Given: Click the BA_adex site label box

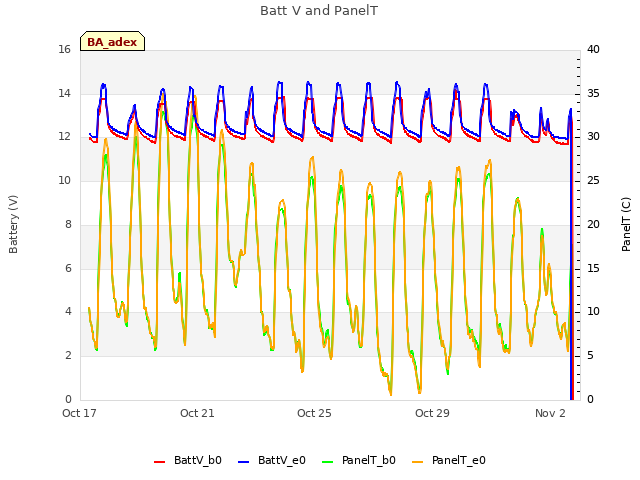Looking at the screenshot, I should tap(112, 41).
